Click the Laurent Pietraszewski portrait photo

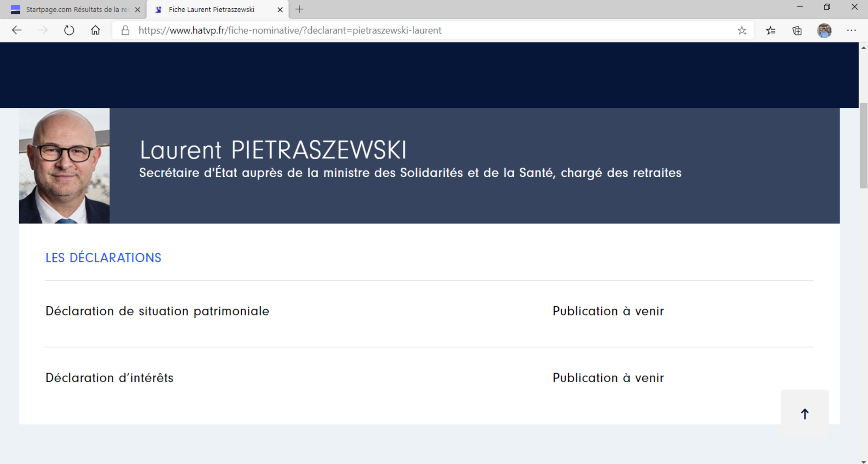(64, 166)
